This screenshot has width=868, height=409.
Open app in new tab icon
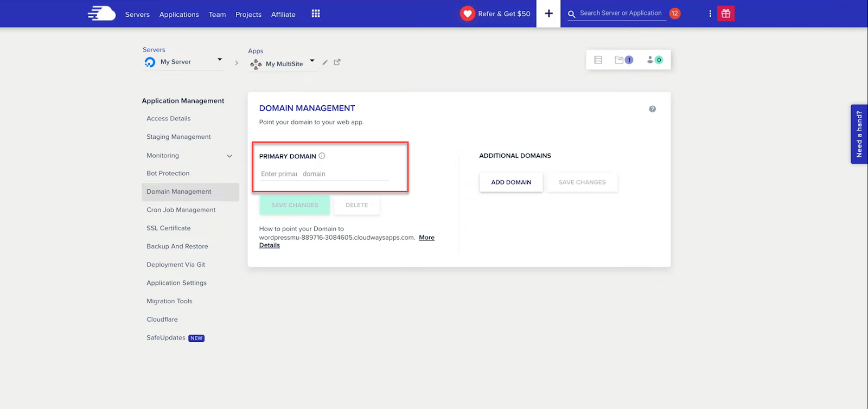point(337,62)
